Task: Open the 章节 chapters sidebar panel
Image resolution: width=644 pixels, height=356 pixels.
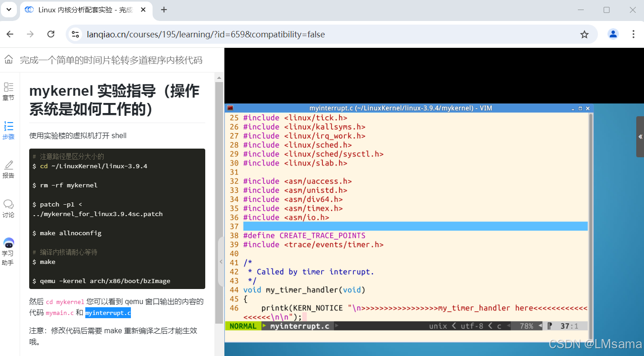Action: pyautogui.click(x=8, y=91)
